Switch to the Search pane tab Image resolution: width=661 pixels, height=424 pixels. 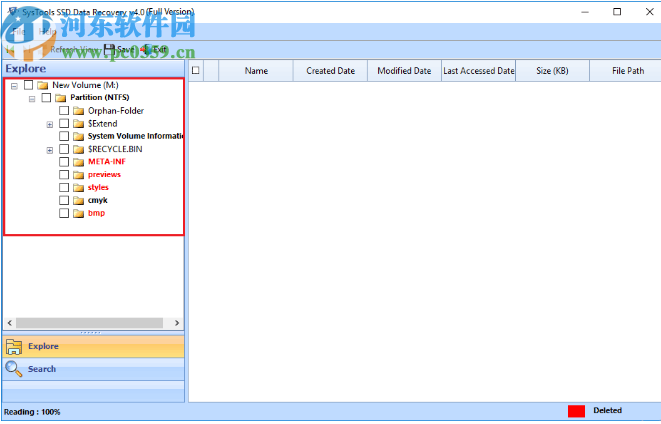pos(94,369)
